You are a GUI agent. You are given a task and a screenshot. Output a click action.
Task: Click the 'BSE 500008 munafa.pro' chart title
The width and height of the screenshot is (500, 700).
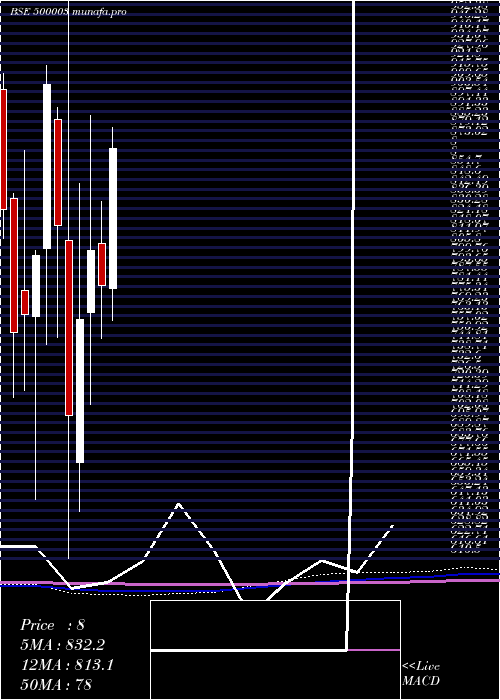click(68, 12)
